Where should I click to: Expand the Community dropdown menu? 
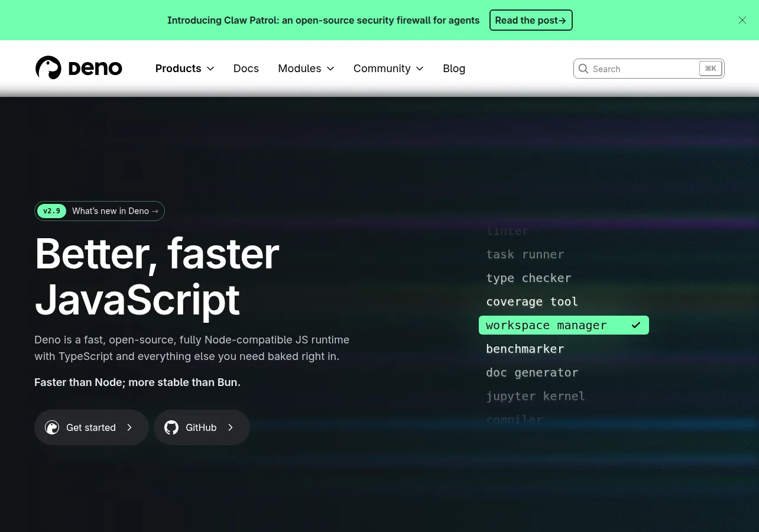(388, 69)
